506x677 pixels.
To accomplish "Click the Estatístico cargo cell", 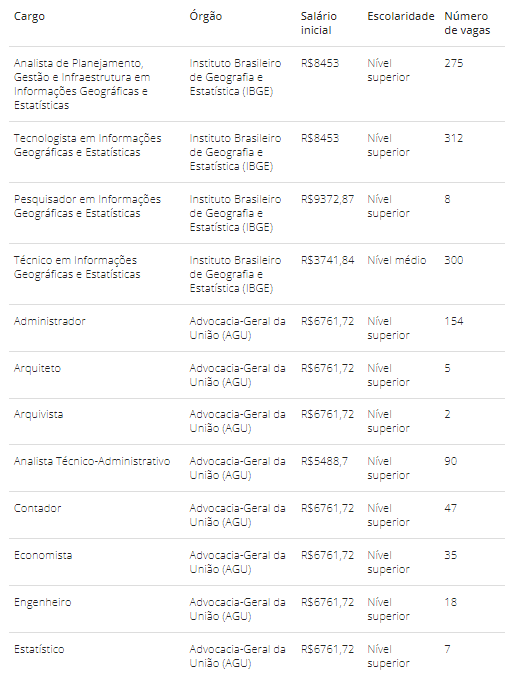I will tap(39, 649).
